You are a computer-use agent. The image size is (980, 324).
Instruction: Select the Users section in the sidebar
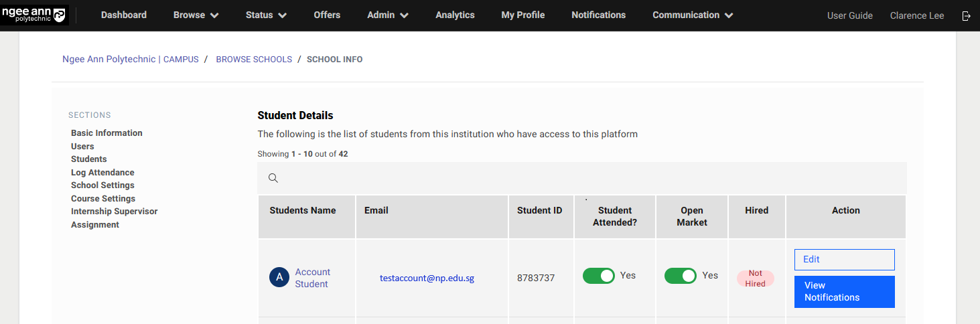[82, 146]
